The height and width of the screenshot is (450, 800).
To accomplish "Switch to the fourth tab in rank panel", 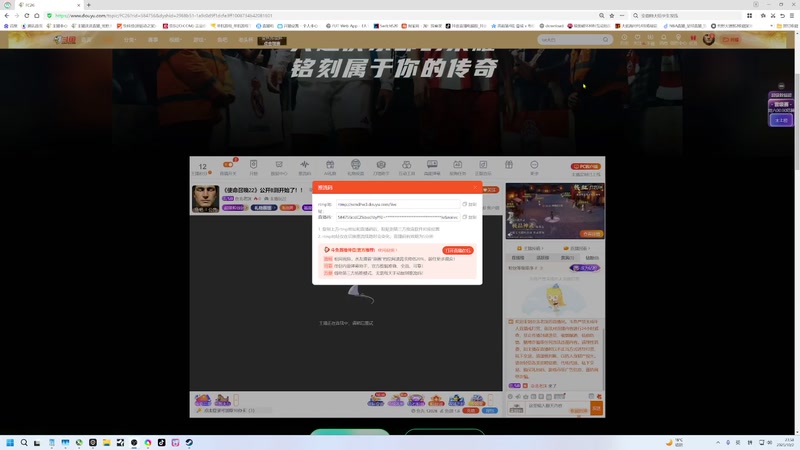I will (x=592, y=258).
